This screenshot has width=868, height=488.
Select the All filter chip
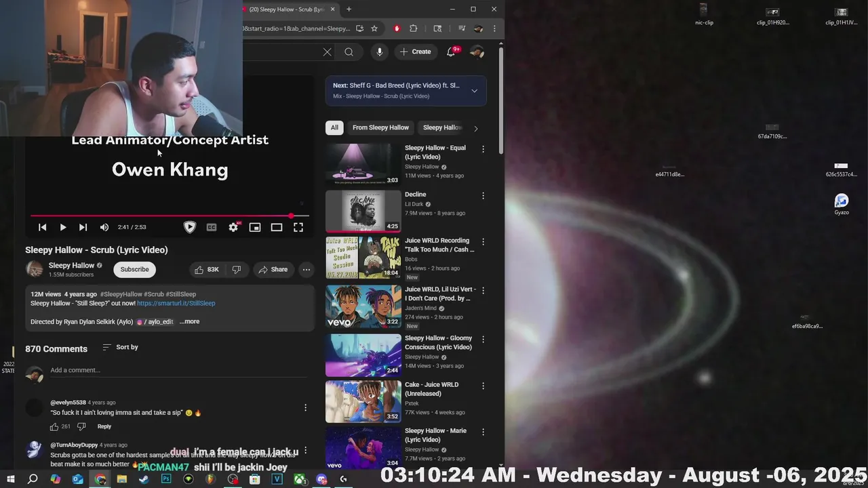click(334, 127)
